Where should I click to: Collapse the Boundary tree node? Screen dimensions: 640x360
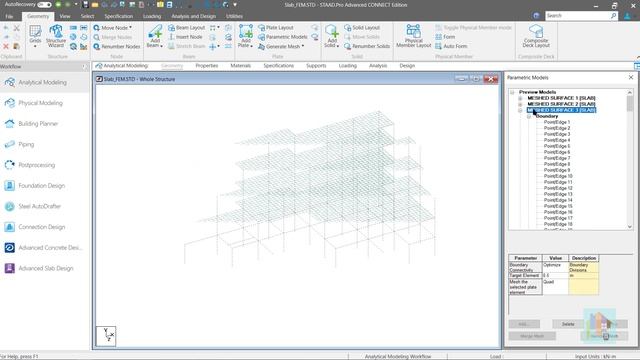pyautogui.click(x=529, y=116)
